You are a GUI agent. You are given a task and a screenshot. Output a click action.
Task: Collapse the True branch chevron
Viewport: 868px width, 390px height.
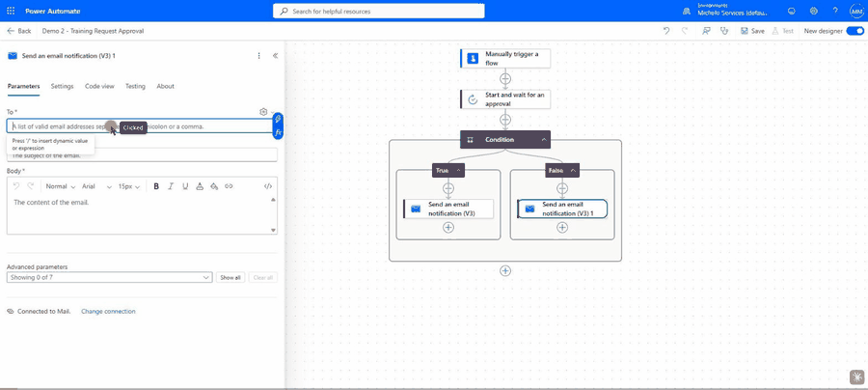[458, 171]
